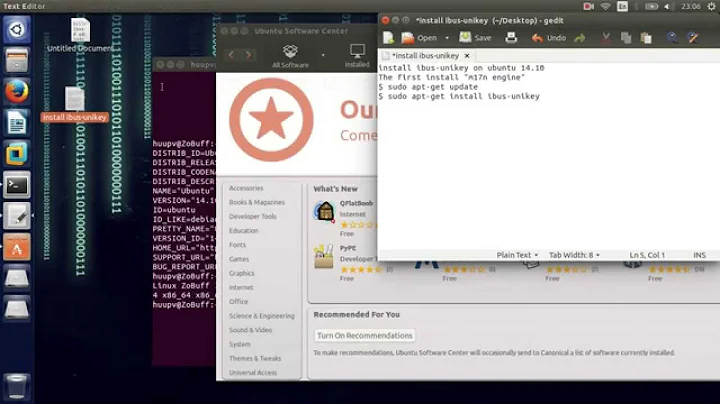Image resolution: width=720 pixels, height=404 pixels.
Task: Go back in Ubuntu Software Center
Action: pos(231,55)
